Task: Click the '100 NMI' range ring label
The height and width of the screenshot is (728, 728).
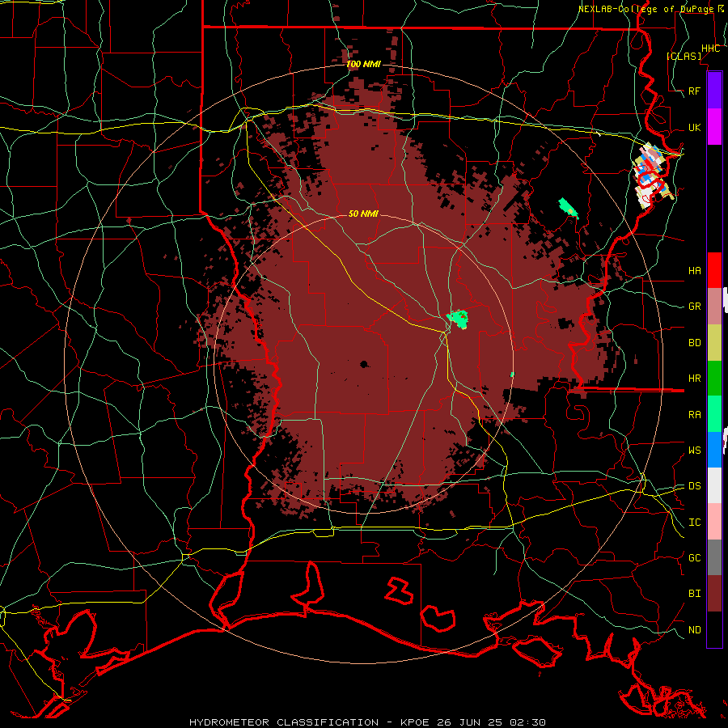Action: click(x=363, y=64)
